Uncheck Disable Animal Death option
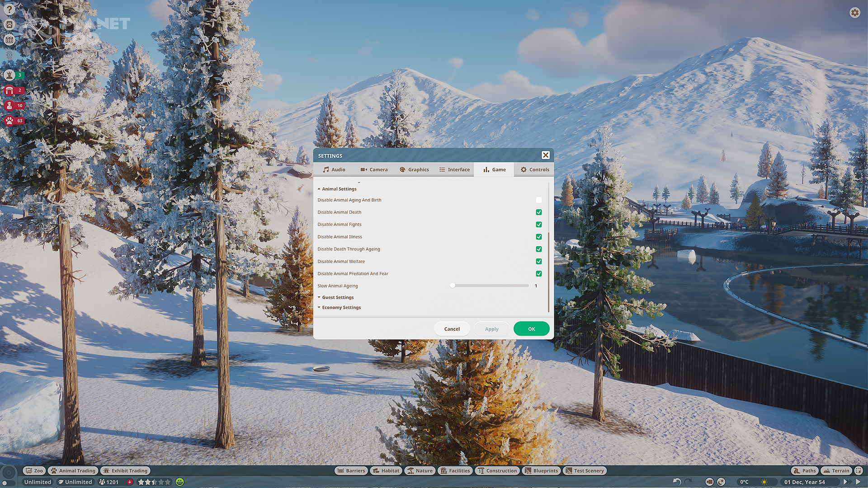The width and height of the screenshot is (868, 488). click(538, 212)
